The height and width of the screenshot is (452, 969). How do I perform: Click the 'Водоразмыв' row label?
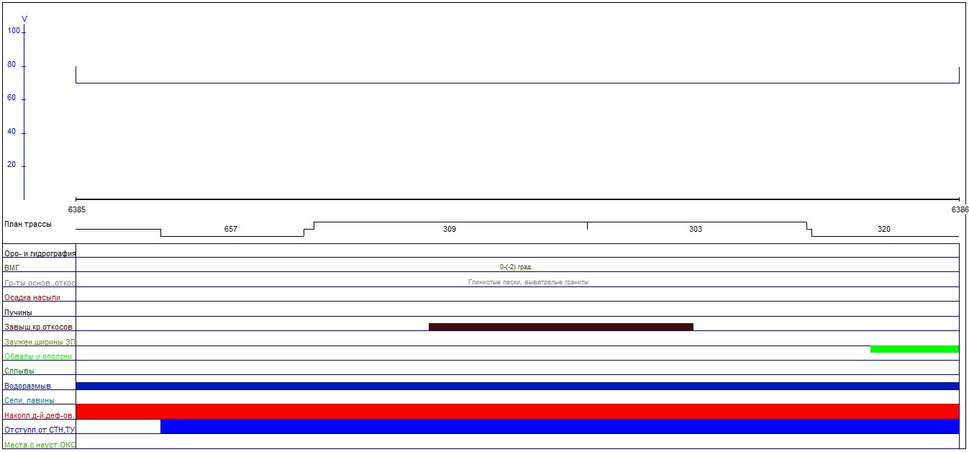tap(27, 386)
